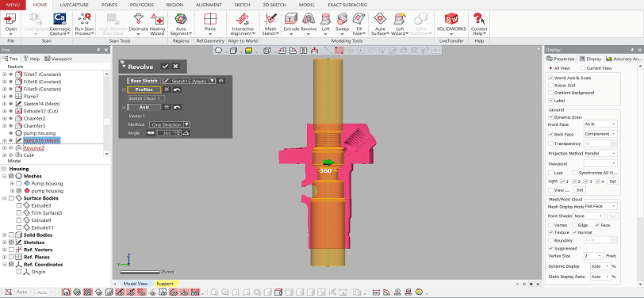Expand the Solid Bodies node
644x298 pixels.
click(5, 235)
